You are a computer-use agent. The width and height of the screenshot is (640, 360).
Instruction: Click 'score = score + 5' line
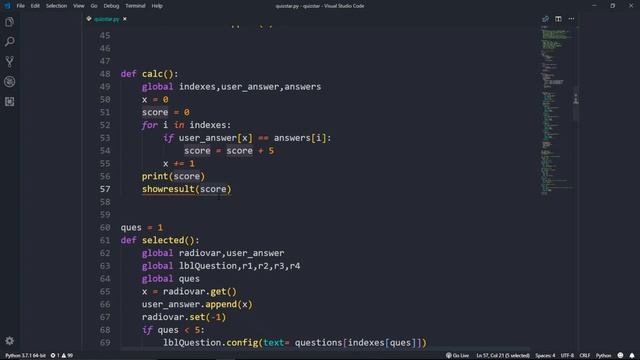coord(229,151)
